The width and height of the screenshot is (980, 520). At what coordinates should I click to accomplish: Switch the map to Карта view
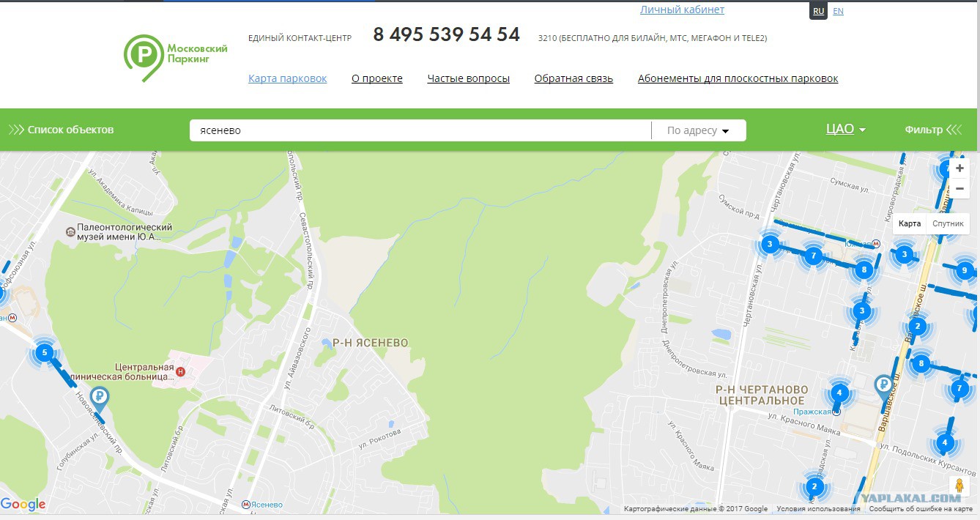pyautogui.click(x=910, y=223)
